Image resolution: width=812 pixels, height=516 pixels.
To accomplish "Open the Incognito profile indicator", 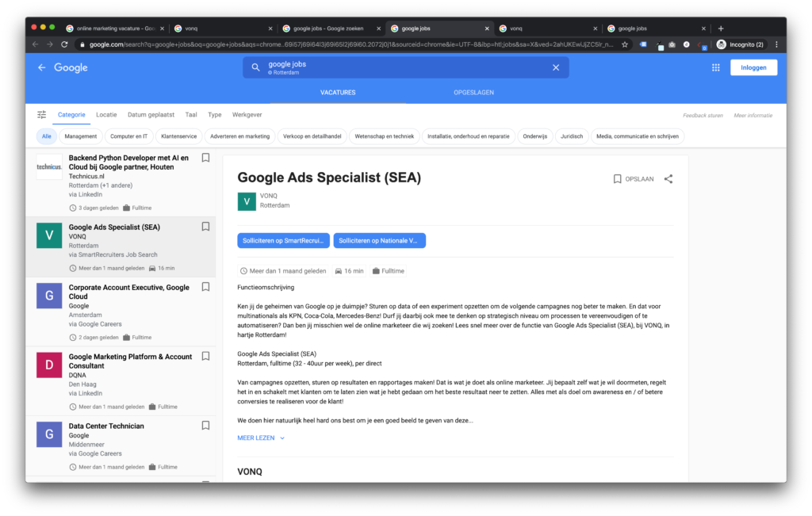I will pyautogui.click(x=740, y=44).
